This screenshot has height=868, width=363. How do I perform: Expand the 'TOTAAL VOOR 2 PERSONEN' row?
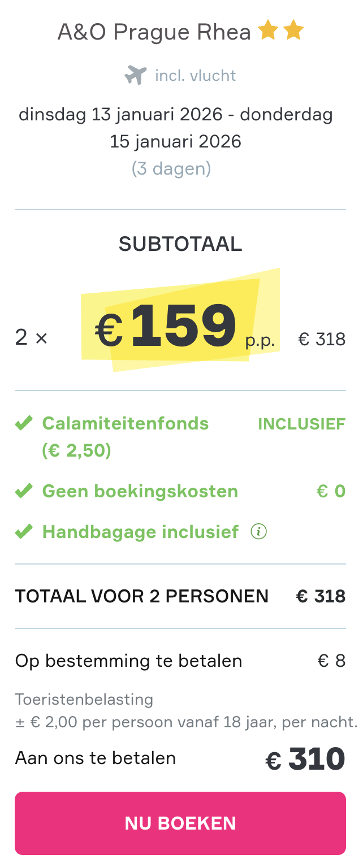[142, 596]
